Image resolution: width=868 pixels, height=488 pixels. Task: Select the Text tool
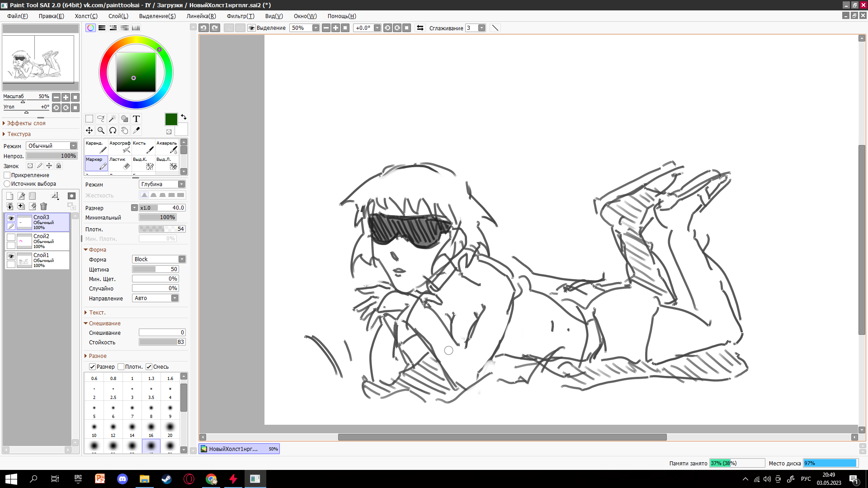pos(136,119)
